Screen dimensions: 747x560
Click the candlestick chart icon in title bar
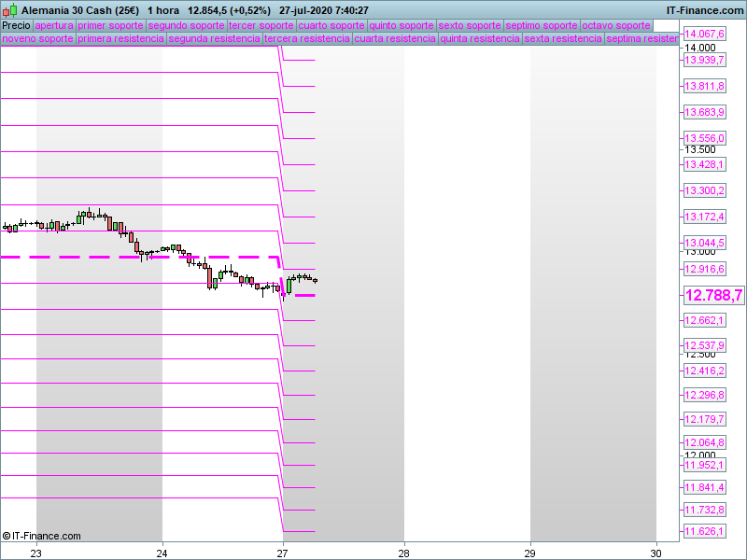(x=9, y=9)
